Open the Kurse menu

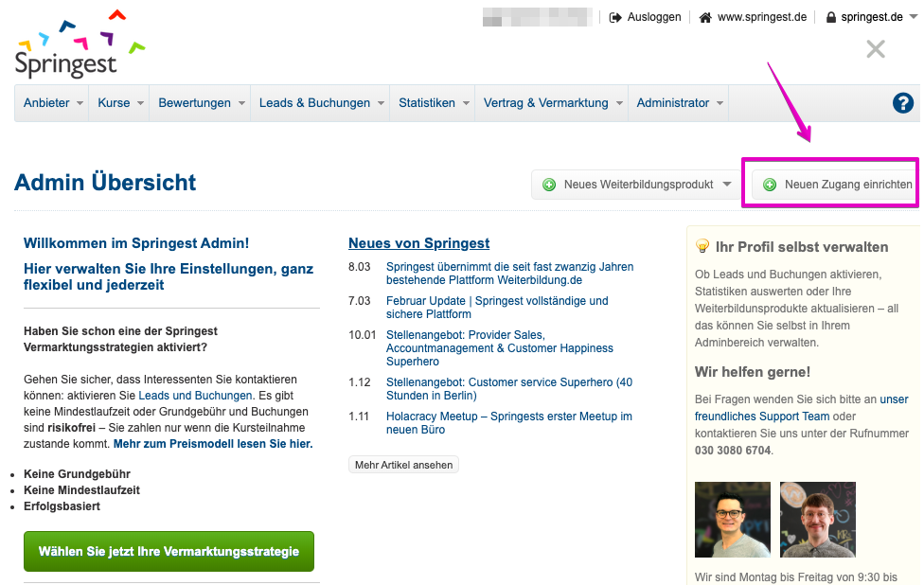coord(119,103)
